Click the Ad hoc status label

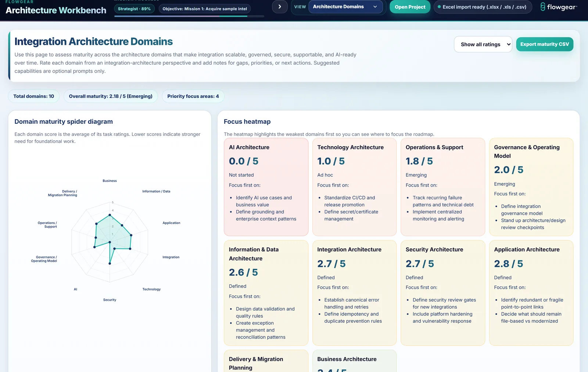pyautogui.click(x=325, y=175)
